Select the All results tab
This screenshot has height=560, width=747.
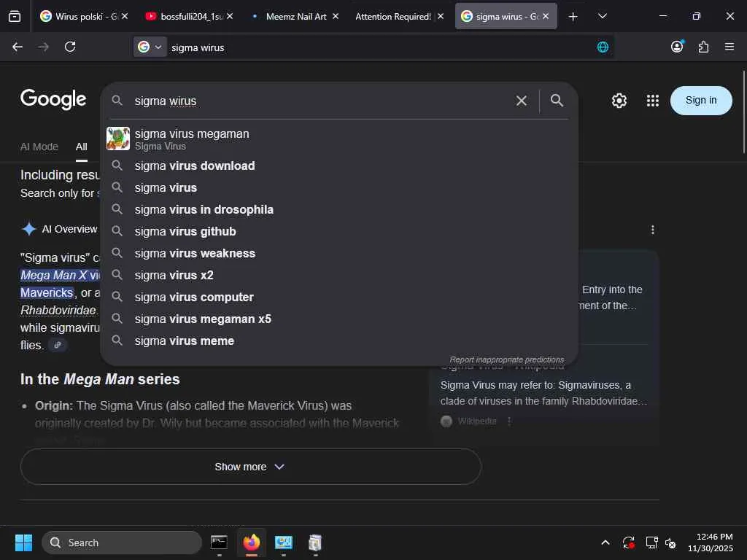[x=82, y=147]
